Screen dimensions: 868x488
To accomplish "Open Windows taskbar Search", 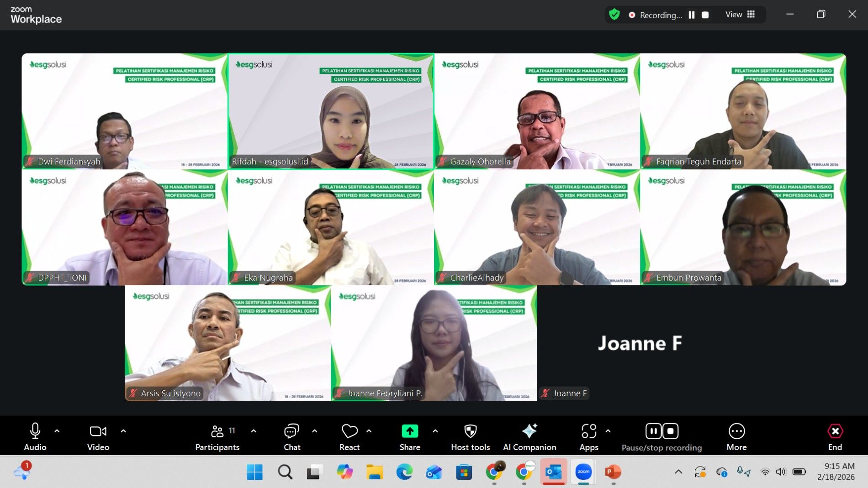I will coord(285,472).
